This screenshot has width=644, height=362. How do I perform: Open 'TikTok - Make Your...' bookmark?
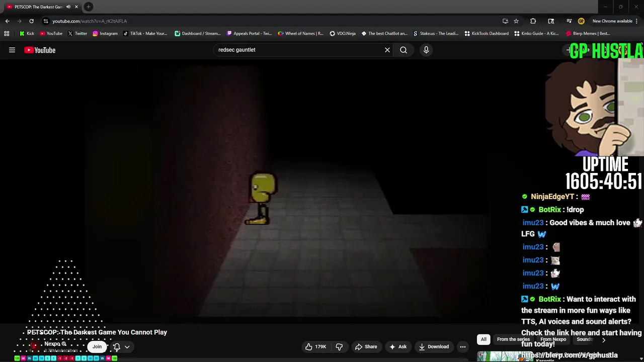coord(145,34)
